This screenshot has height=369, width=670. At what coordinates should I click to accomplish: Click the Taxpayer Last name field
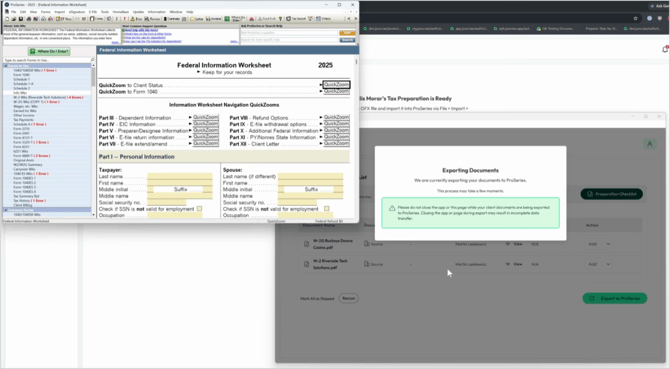180,176
